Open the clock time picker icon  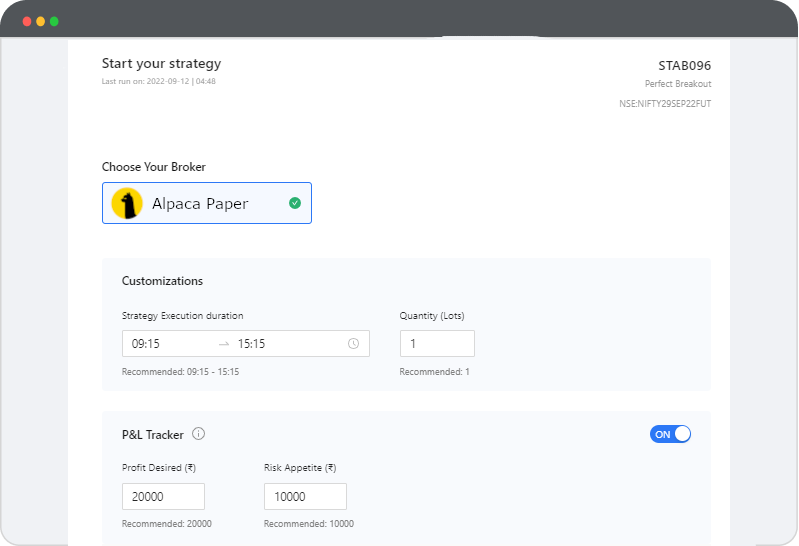pos(353,344)
